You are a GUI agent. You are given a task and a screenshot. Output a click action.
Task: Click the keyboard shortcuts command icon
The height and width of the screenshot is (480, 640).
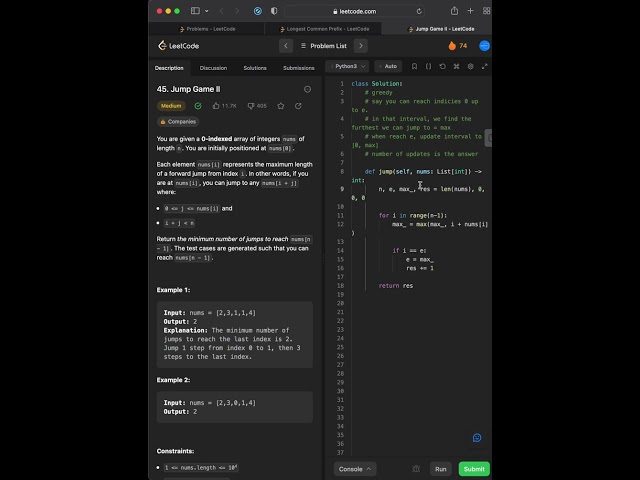456,66
